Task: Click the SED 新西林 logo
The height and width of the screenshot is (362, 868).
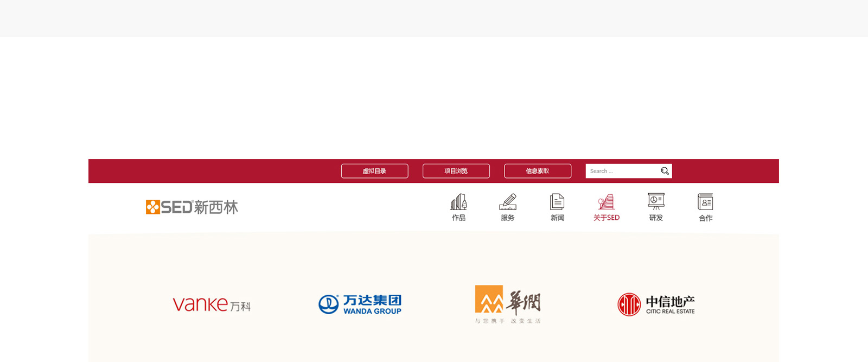Action: pos(192,207)
